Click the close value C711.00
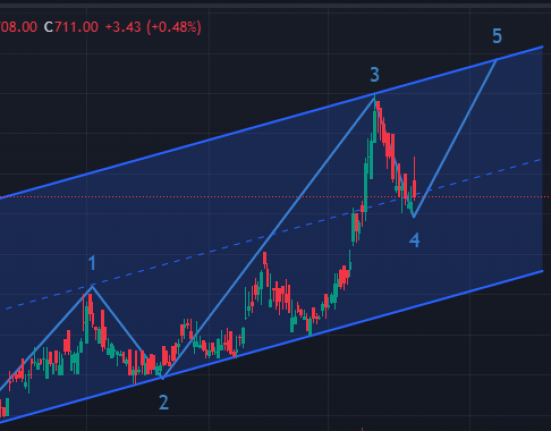The width and height of the screenshot is (551, 431). tap(71, 27)
